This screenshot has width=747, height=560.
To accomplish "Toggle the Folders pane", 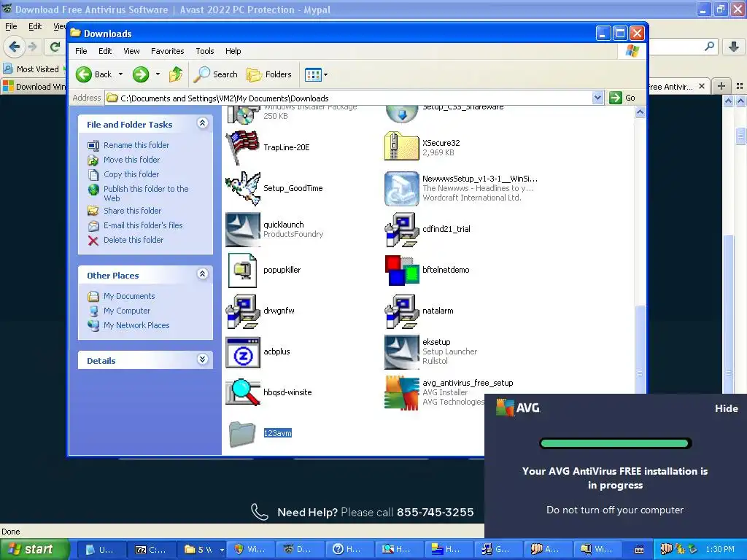I will (269, 74).
